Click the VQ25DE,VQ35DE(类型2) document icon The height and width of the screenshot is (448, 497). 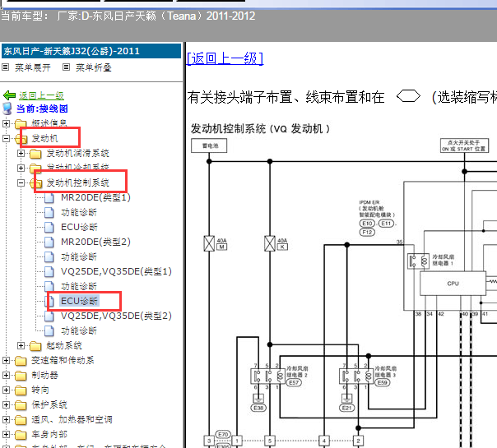coord(49,316)
